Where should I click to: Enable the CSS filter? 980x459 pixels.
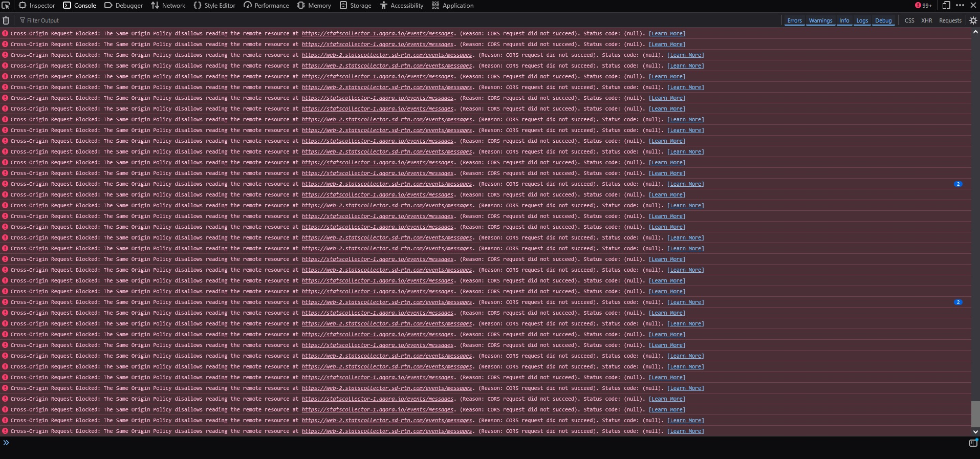[x=909, y=20]
